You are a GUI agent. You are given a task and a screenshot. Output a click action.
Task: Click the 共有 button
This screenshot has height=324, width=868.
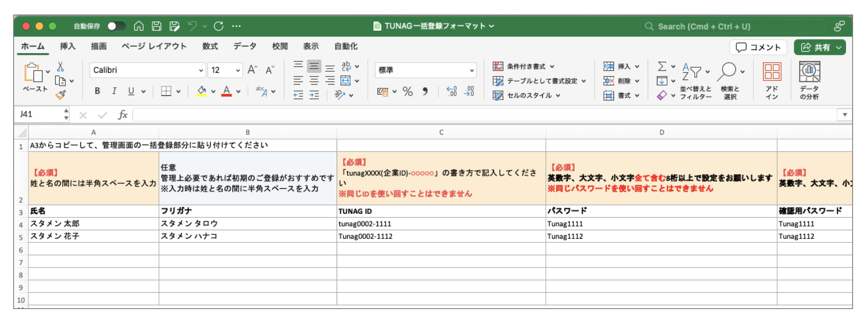[x=820, y=47]
